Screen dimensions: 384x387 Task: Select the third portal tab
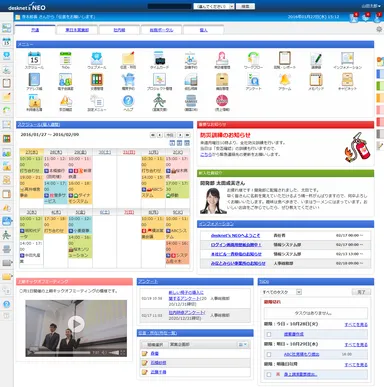click(x=119, y=30)
